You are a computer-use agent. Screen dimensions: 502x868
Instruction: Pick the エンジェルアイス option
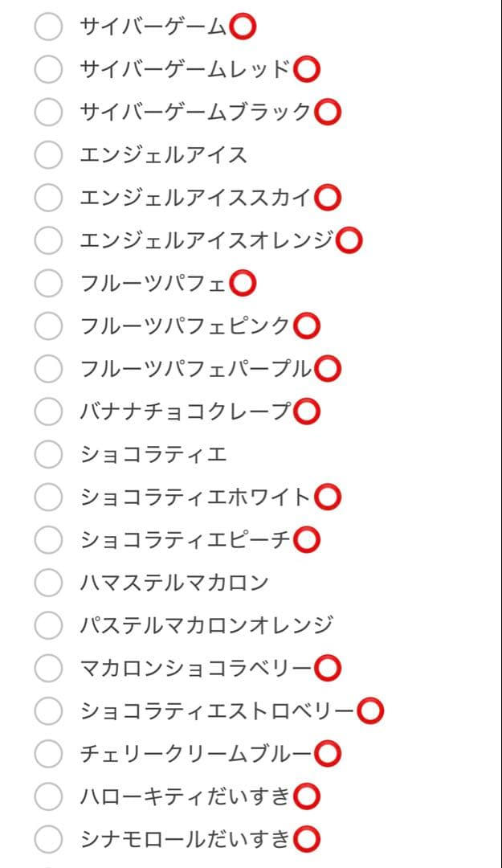(48, 156)
